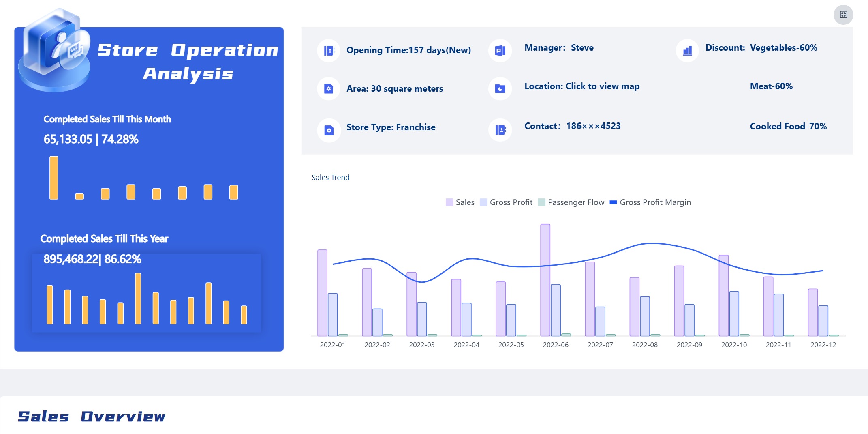Click the 2022-01 axis label
Image resolution: width=868 pixels, height=434 pixels.
coord(333,345)
